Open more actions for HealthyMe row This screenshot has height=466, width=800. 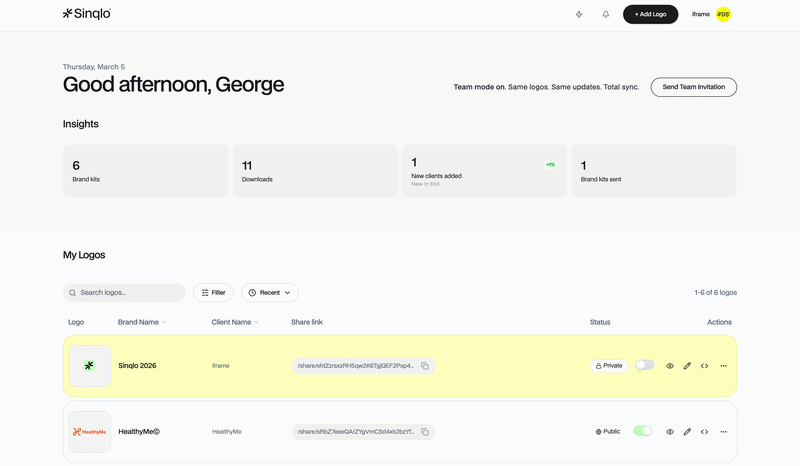point(724,432)
